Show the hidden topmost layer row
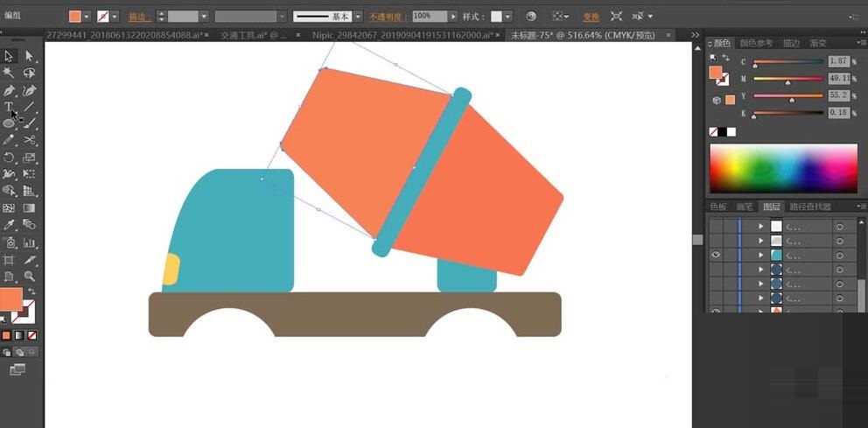This screenshot has width=868, height=428. point(716,226)
